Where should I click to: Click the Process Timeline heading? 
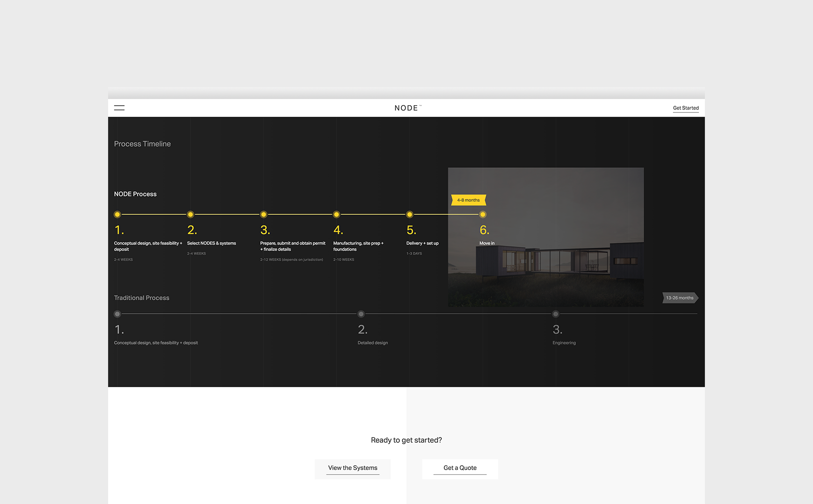click(x=142, y=144)
